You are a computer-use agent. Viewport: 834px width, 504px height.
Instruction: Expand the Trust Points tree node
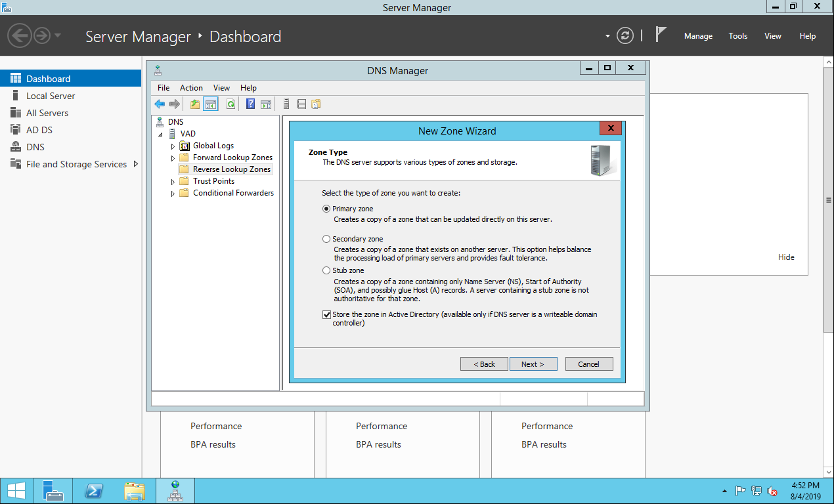tap(173, 181)
